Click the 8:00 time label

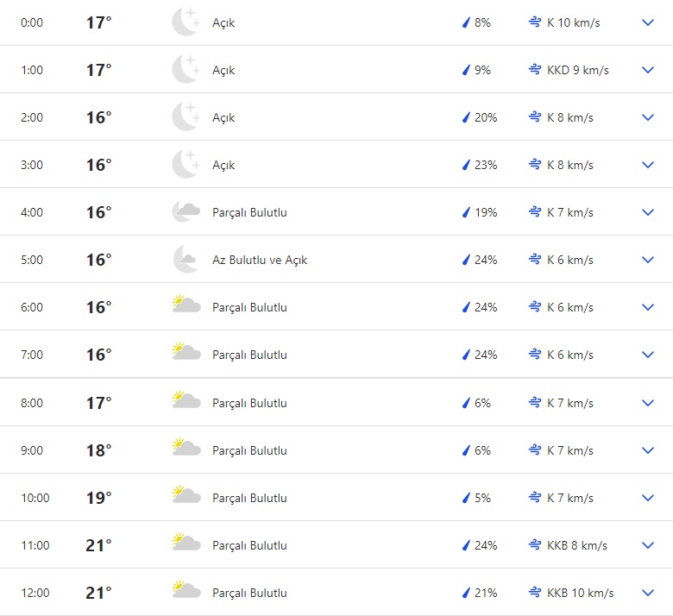(32, 403)
